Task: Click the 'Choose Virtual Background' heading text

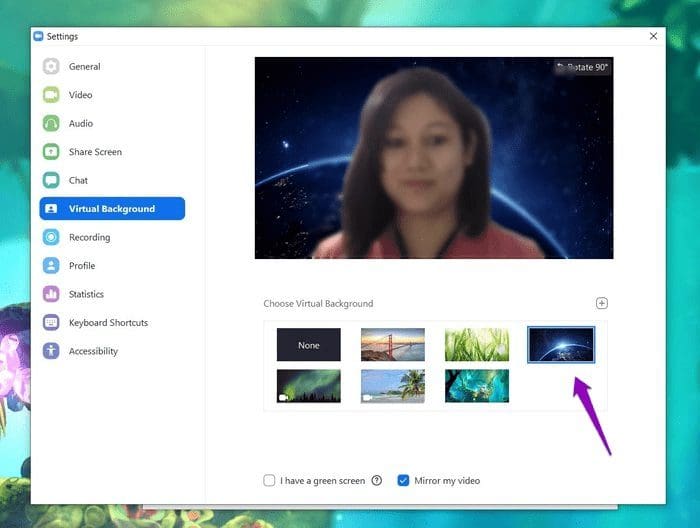Action: click(x=318, y=303)
